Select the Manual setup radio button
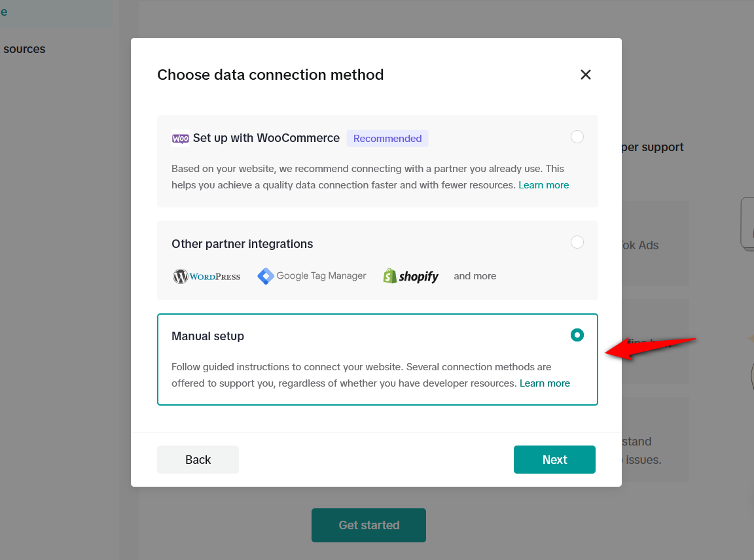Viewport: 754px width, 560px height. pyautogui.click(x=577, y=335)
